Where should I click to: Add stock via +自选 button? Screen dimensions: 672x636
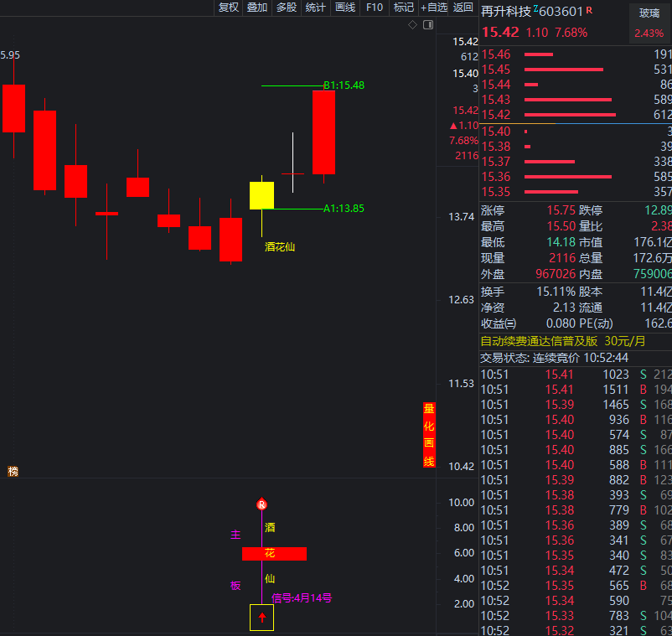[x=434, y=8]
